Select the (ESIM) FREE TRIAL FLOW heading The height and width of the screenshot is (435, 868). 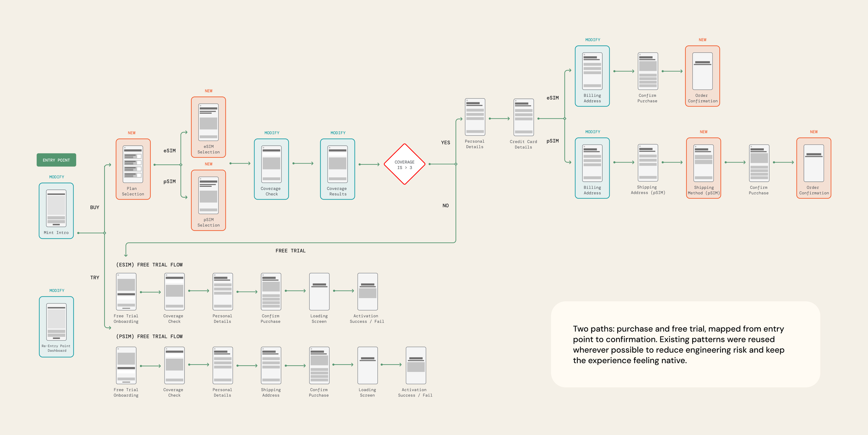pyautogui.click(x=149, y=265)
